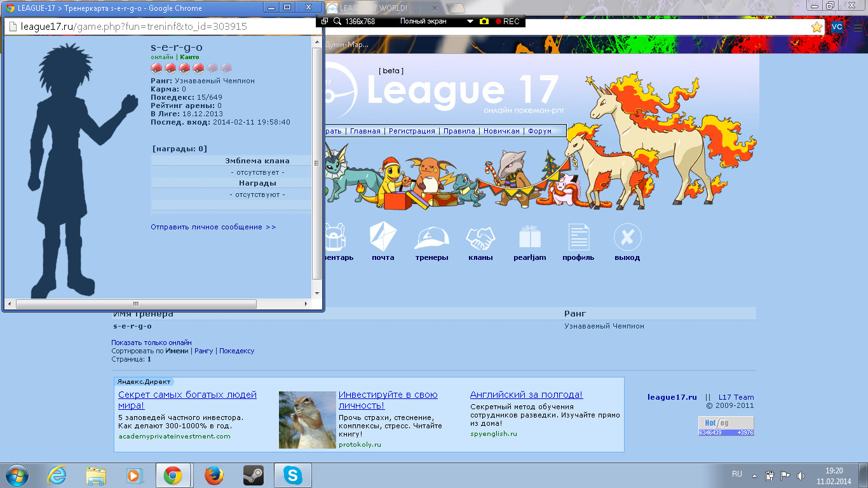Click the popup address bar URL

[133, 27]
